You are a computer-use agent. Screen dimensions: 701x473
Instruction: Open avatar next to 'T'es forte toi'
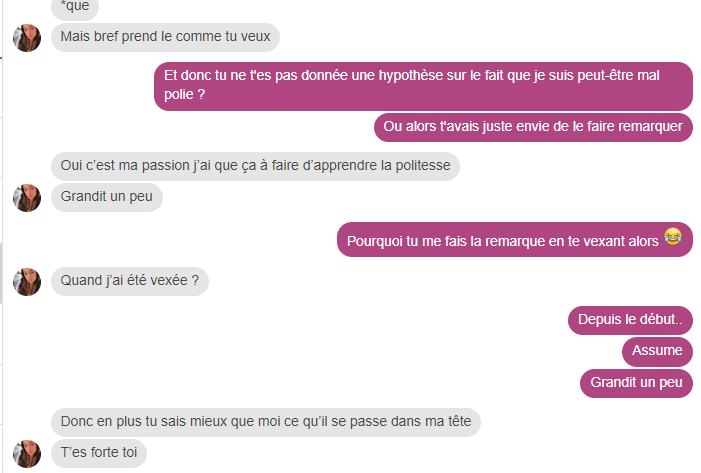[x=27, y=454]
